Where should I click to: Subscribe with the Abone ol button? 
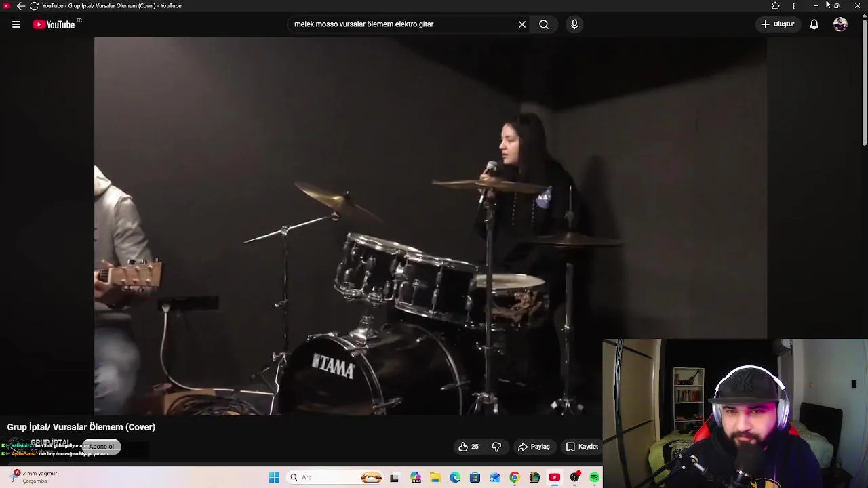pyautogui.click(x=102, y=446)
